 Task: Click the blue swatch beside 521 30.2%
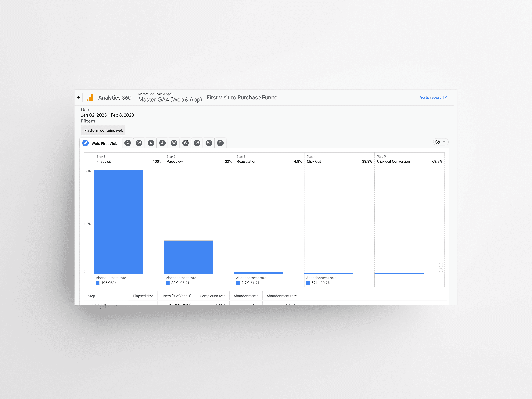click(308, 283)
